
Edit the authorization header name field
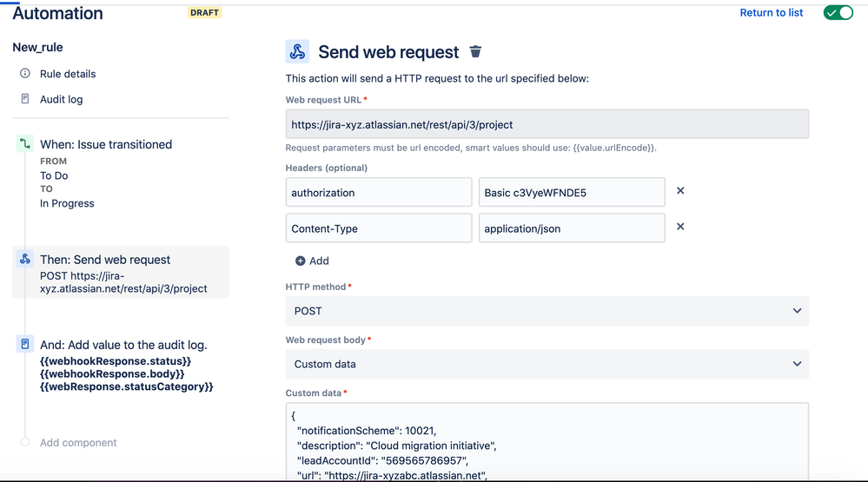379,192
